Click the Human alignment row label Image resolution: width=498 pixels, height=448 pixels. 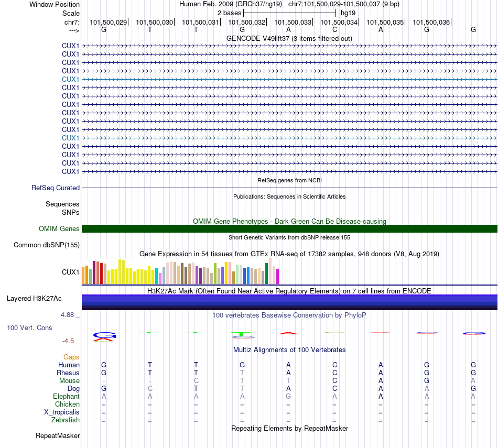point(69,365)
